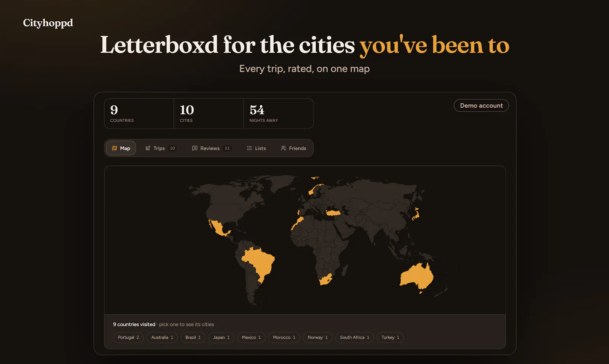Click the Demo account button
Image resolution: width=609 pixels, height=364 pixels.
(x=481, y=106)
